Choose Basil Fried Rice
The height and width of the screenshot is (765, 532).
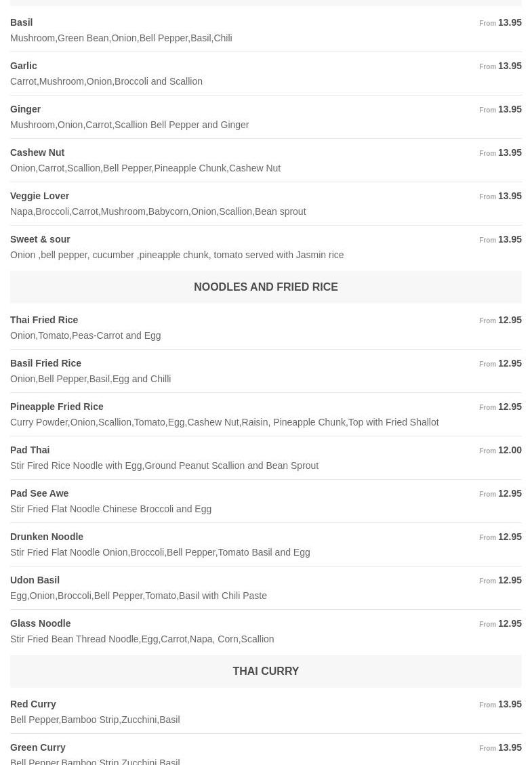click(46, 363)
